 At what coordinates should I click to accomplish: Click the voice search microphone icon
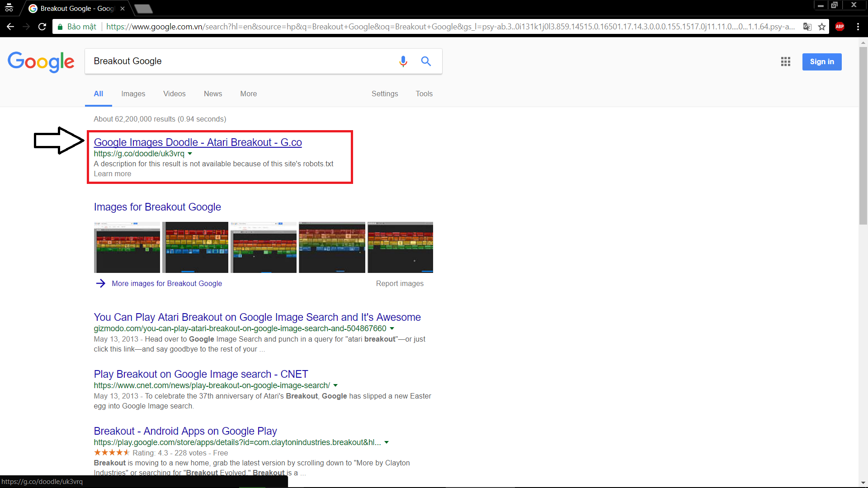coord(403,61)
